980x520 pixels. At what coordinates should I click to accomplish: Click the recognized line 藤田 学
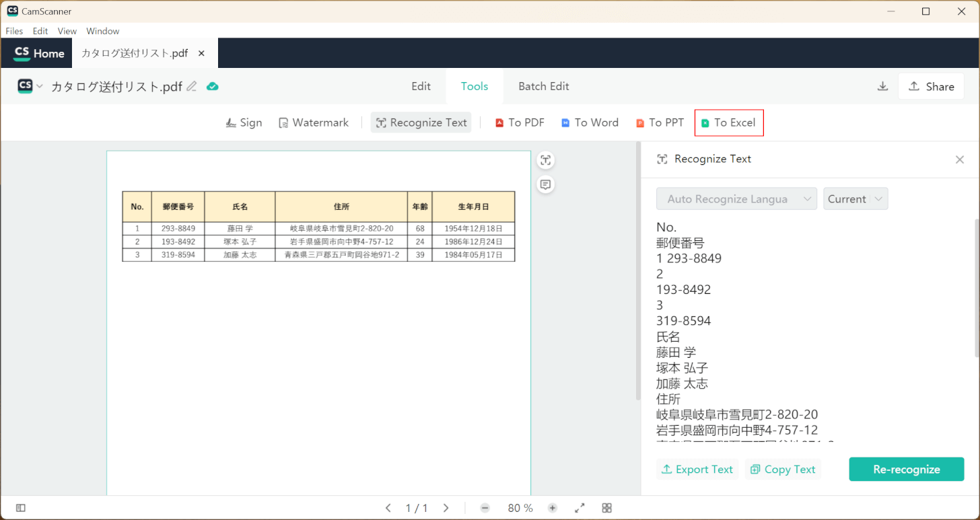(676, 352)
